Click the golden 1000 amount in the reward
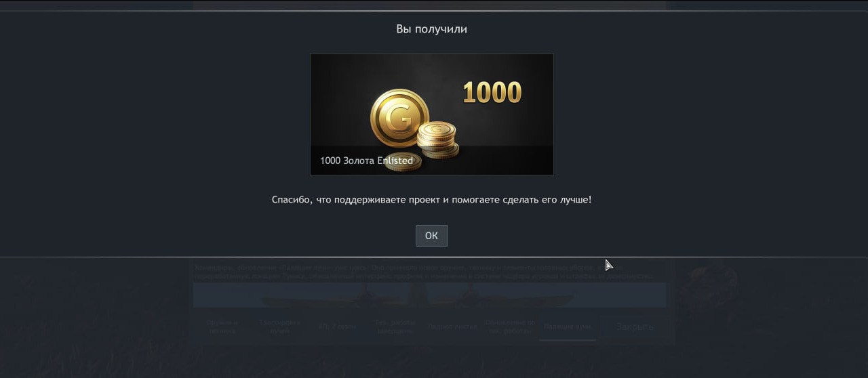Image resolution: width=868 pixels, height=378 pixels. 492,93
